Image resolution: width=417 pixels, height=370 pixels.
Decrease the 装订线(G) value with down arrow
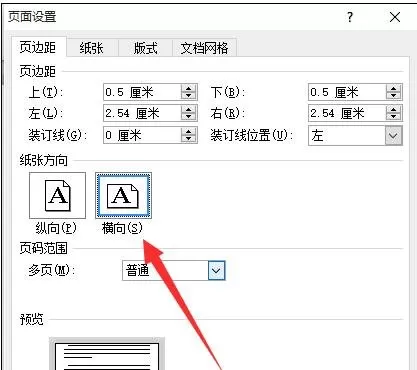tap(189, 139)
